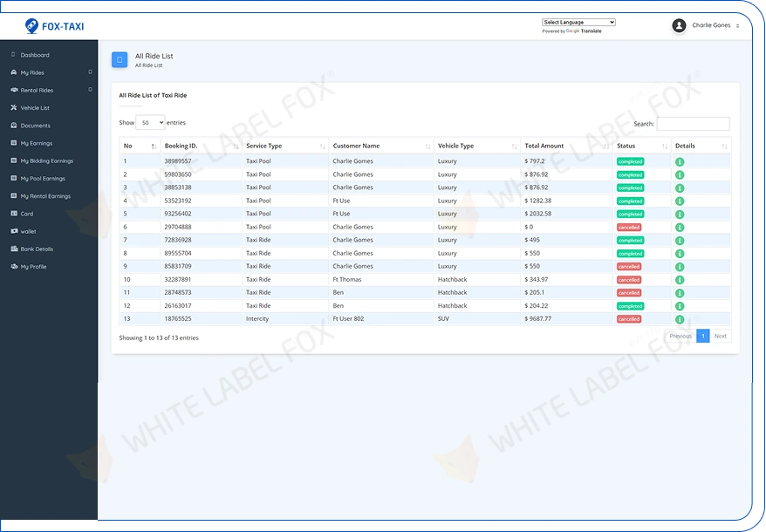
Task: Sort table by Customer Name column
Action: tap(381, 146)
